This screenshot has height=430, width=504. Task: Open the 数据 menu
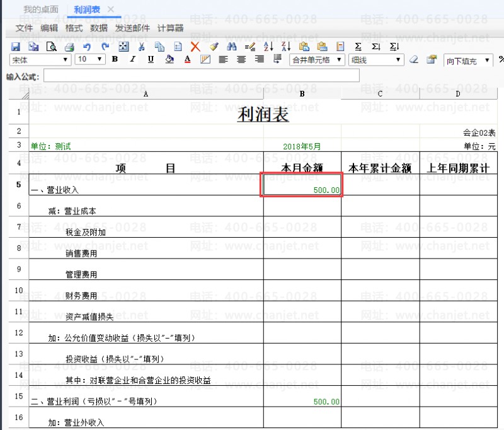click(x=99, y=28)
